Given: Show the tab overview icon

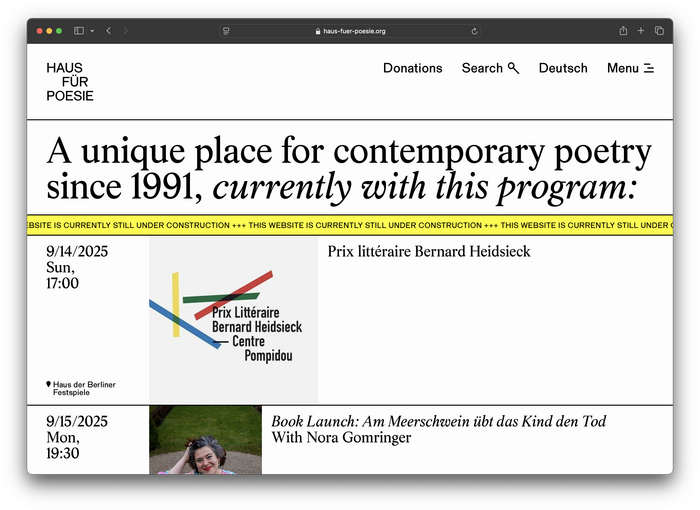Looking at the screenshot, I should 659,30.
